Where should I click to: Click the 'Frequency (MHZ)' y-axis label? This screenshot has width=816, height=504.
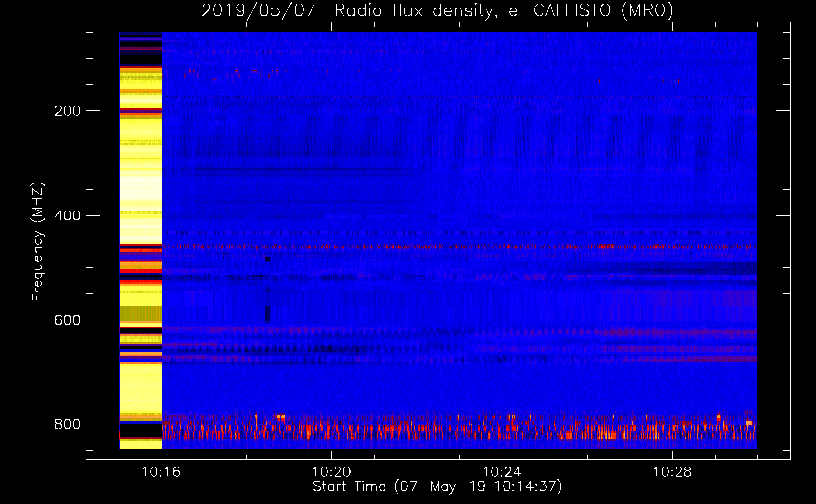click(38, 242)
